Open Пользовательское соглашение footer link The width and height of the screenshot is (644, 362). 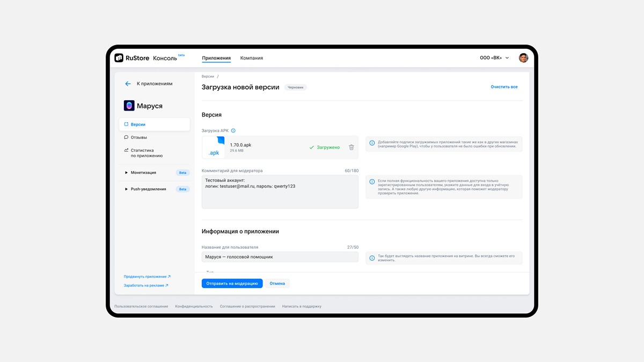pos(141,306)
